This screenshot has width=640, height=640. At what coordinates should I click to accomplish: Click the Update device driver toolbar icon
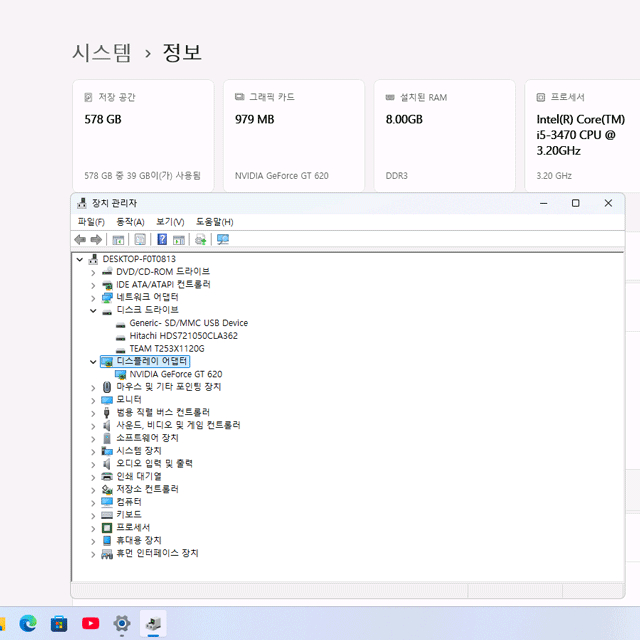[x=200, y=240]
